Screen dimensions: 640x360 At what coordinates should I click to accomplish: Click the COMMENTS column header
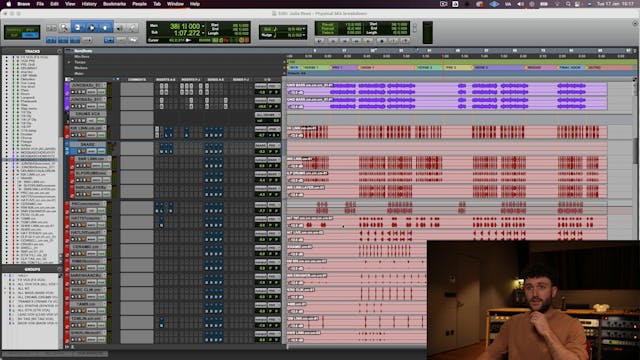coord(137,80)
